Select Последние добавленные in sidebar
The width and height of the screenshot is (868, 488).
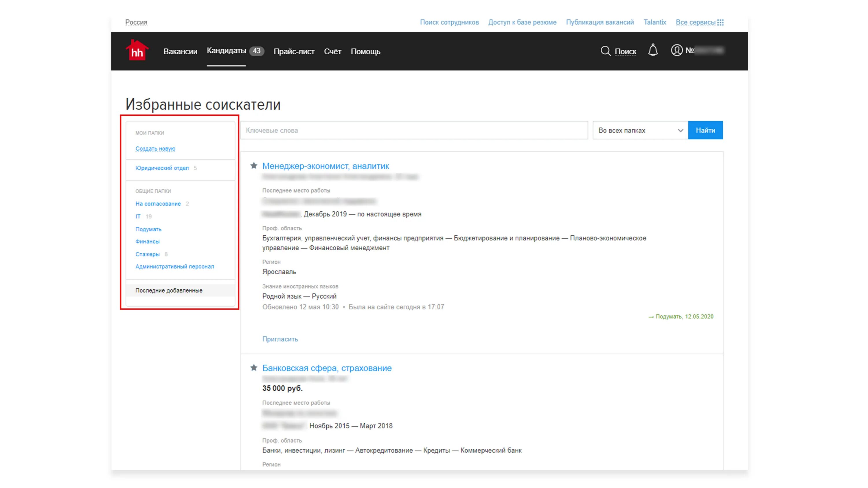click(x=180, y=290)
